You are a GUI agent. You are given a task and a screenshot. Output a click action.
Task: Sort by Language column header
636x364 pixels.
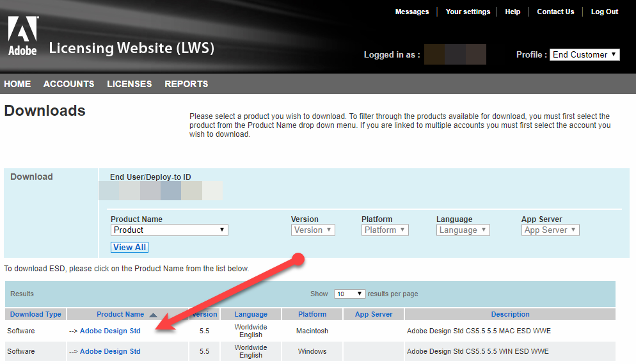(251, 314)
